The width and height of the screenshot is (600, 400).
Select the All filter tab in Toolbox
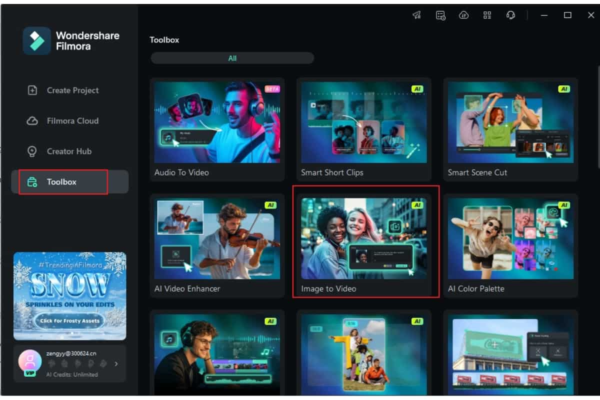tap(232, 58)
